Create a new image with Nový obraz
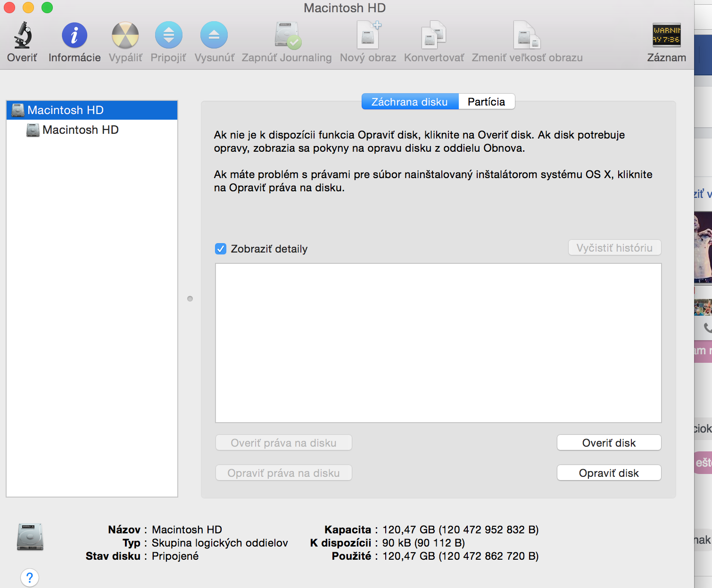This screenshot has width=712, height=588. [368, 35]
